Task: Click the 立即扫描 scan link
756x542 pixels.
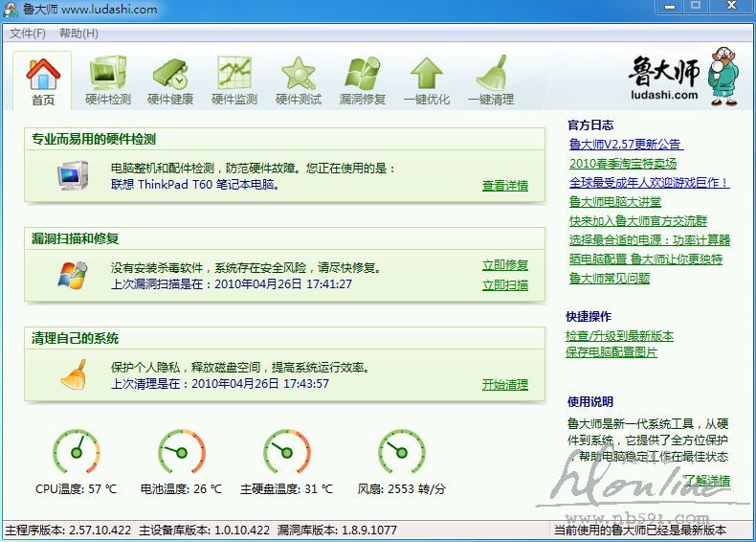Action: [x=504, y=285]
